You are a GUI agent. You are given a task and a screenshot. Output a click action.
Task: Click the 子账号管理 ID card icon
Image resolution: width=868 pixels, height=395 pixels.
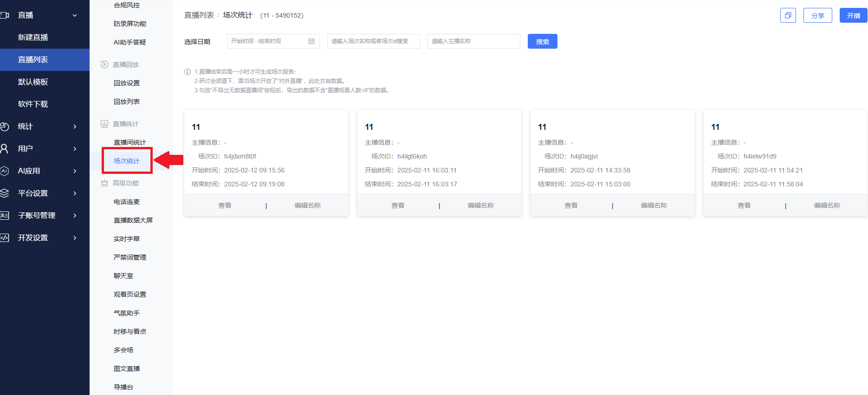[x=5, y=216]
